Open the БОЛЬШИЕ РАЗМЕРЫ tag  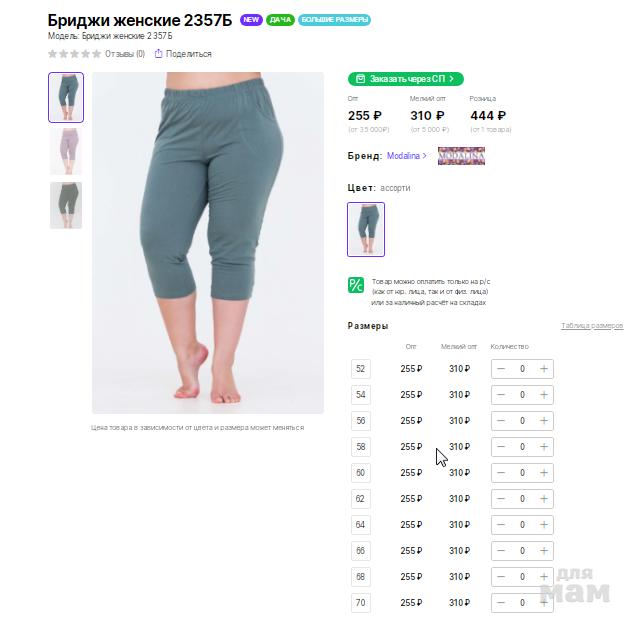coord(334,20)
